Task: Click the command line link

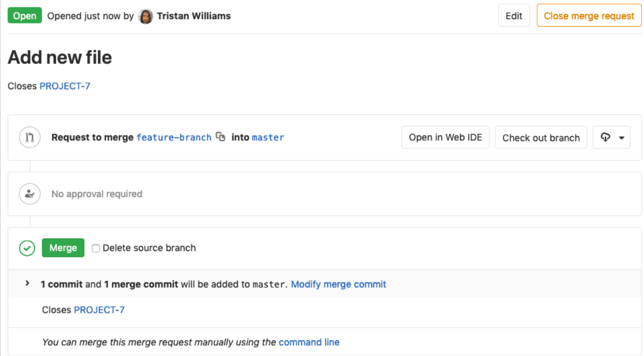Action: tap(309, 342)
